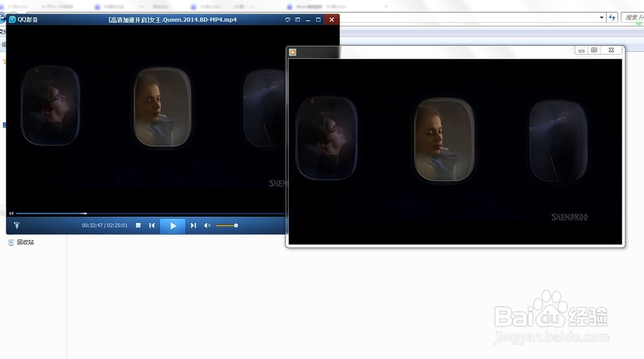Click the video frame in the preview window
This screenshot has width=644, height=359.
tap(455, 151)
